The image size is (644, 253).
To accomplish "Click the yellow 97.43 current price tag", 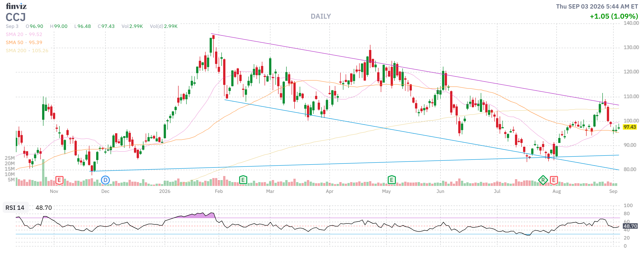I will tap(630, 127).
